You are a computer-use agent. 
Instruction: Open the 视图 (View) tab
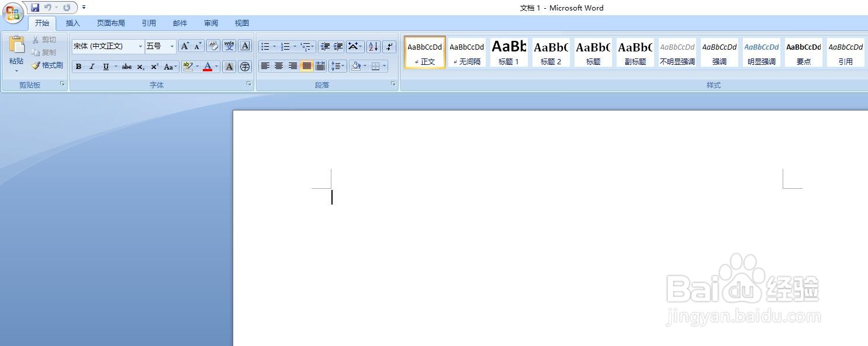click(242, 23)
